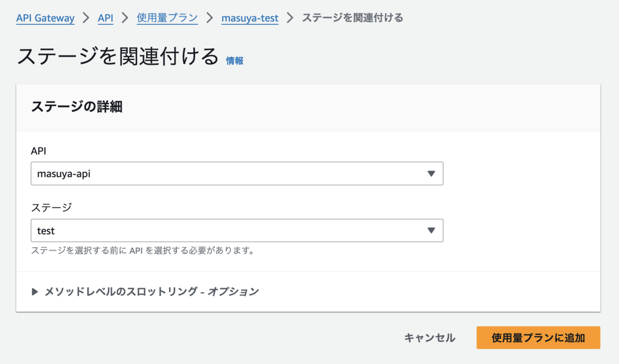619x364 pixels.
Task: Go to API Gateway breadcrumb link
Action: (45, 18)
